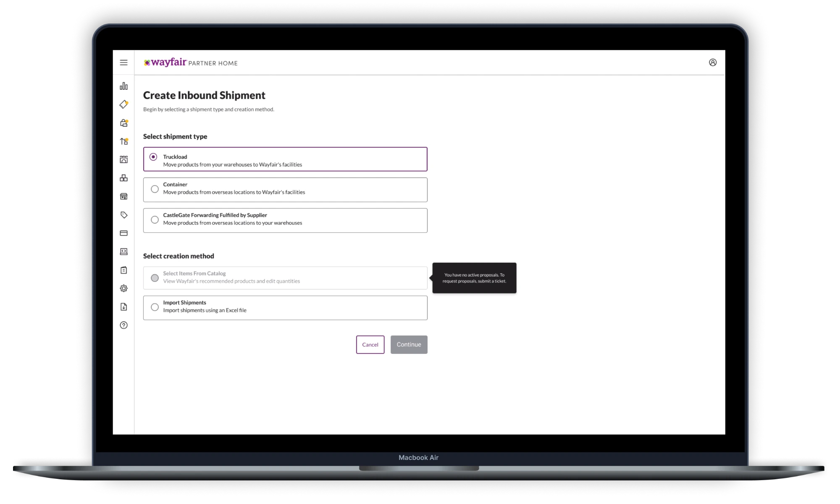This screenshot has height=504, width=840.
Task: Click 'Move products from your warehouses to Wayfair's facilities'
Action: [232, 165]
